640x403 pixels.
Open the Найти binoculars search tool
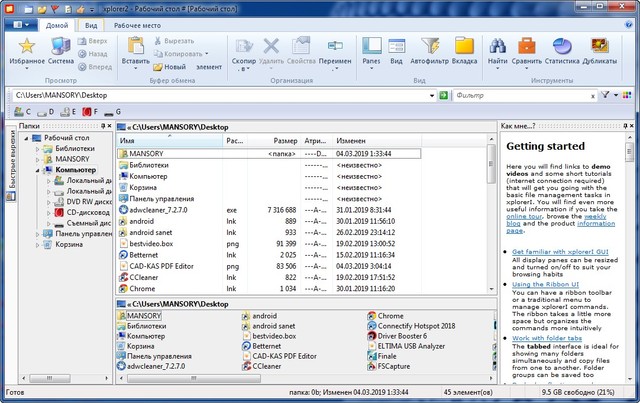[x=497, y=45]
